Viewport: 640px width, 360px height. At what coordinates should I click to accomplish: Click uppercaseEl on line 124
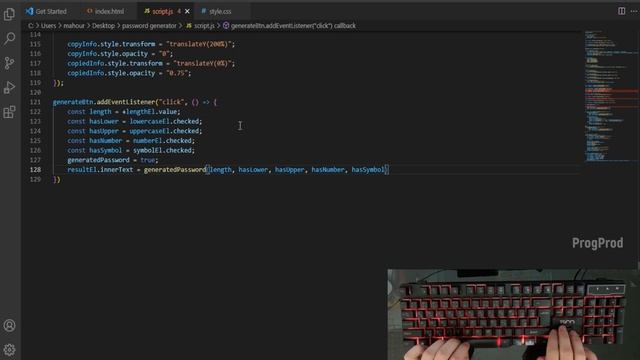pos(149,131)
